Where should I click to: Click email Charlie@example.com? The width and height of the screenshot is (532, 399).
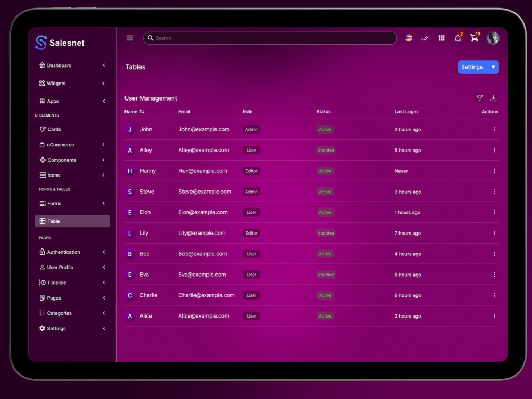pos(206,295)
